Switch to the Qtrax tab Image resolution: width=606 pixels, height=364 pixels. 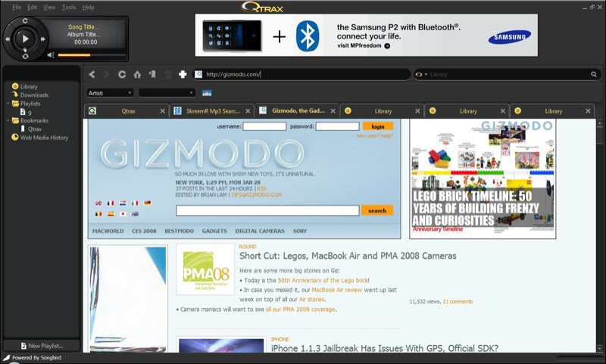(x=126, y=110)
